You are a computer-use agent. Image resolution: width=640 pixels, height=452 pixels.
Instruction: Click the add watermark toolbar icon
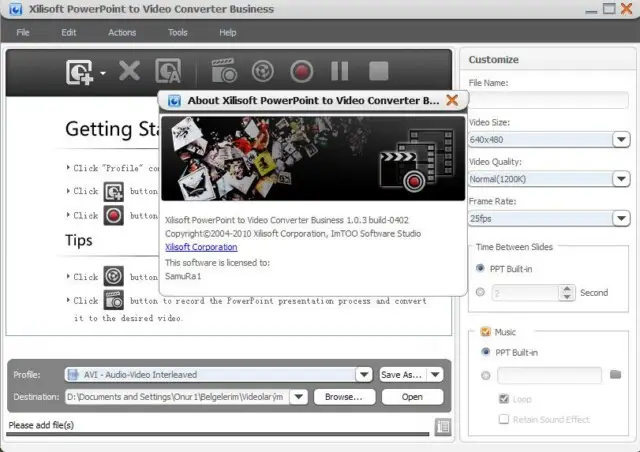point(168,71)
